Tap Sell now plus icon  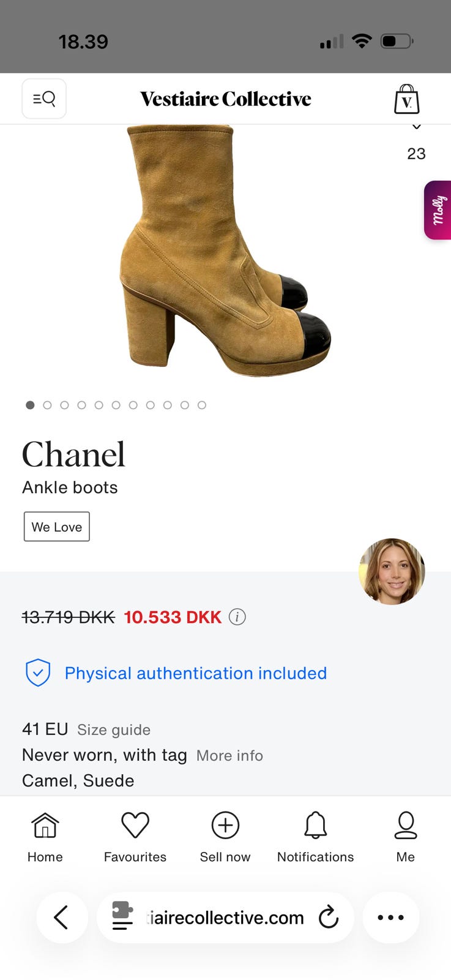(x=225, y=826)
